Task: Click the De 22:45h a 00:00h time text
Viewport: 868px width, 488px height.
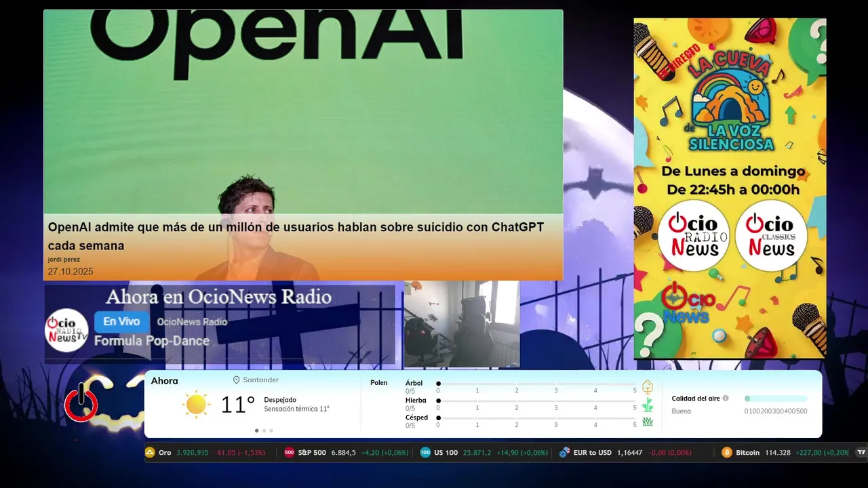Action: point(733,190)
